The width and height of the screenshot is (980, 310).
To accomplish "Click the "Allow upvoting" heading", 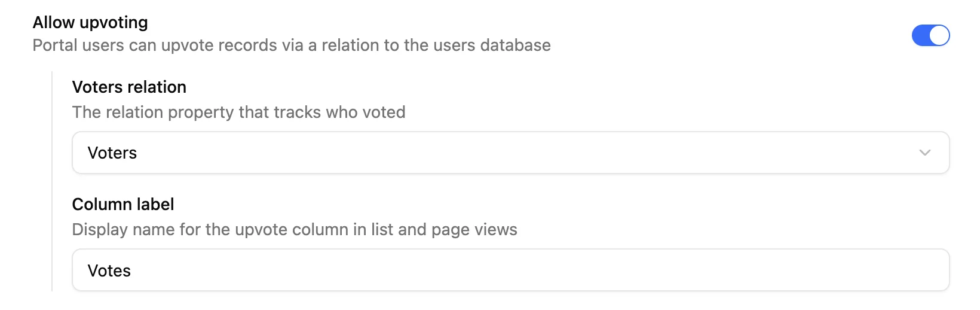I will click(x=90, y=23).
